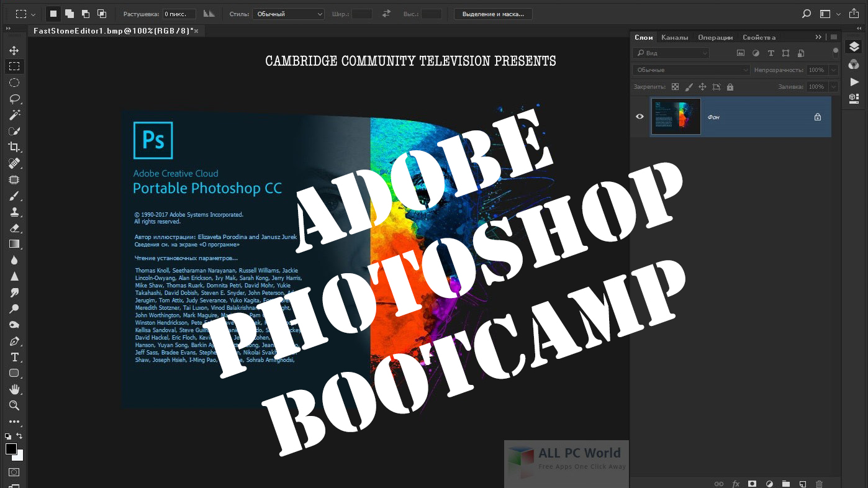
Task: Select the Horizontal Type tool
Action: (x=14, y=357)
